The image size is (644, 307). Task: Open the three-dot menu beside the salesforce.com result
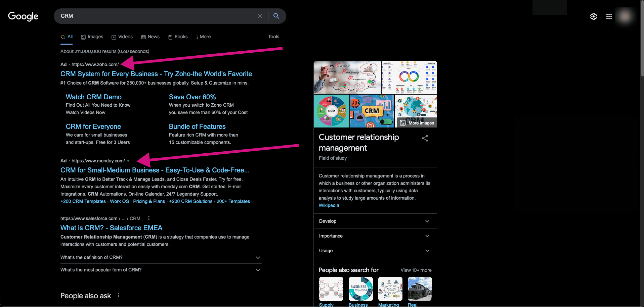tap(149, 218)
